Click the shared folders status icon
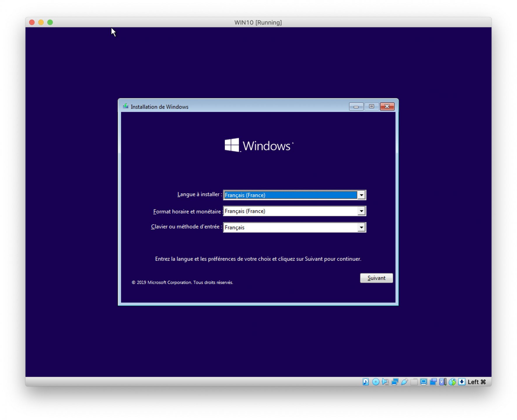Viewport: 517px width, 420px height. point(414,381)
